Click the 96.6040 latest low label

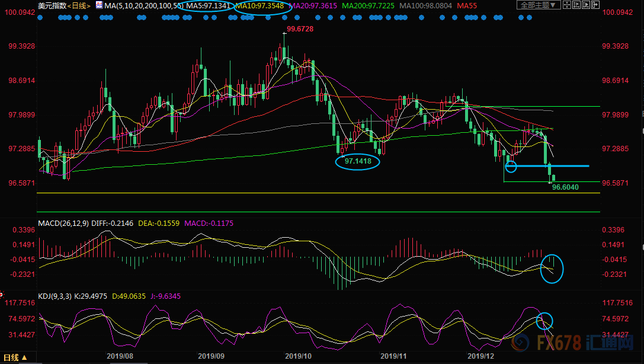(565, 187)
